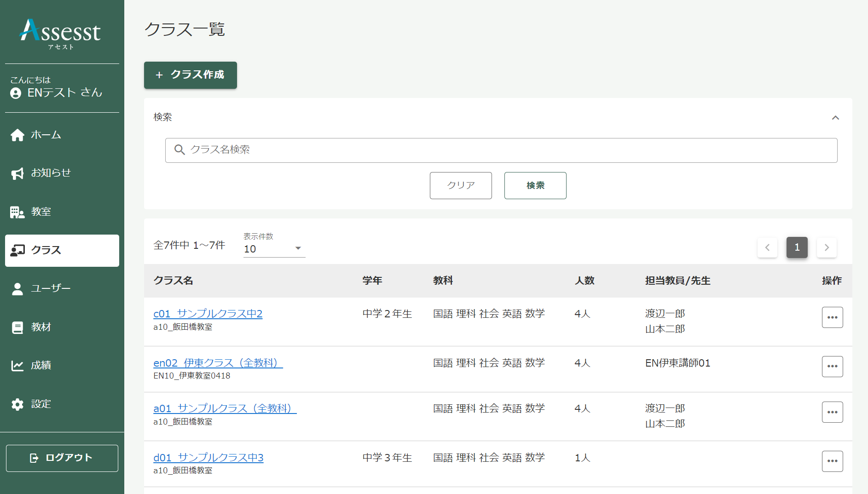
Task: Click the 成績 chart icon
Action: coord(17,366)
